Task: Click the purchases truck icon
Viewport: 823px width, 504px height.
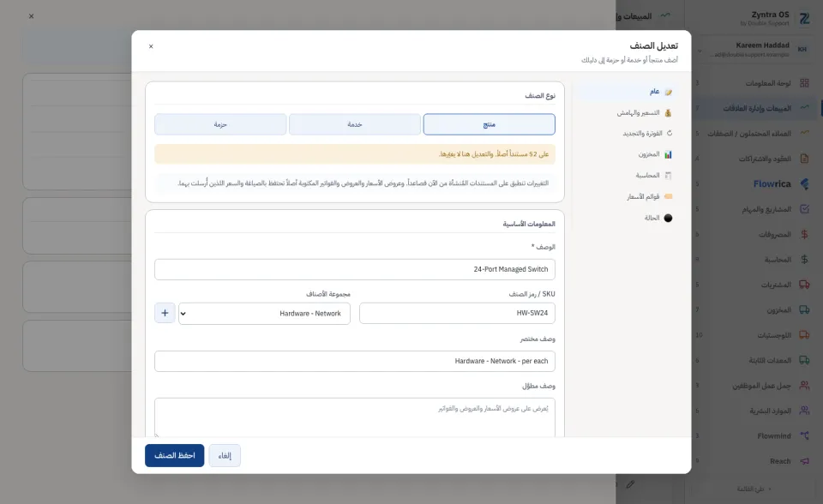Action: [x=804, y=285]
